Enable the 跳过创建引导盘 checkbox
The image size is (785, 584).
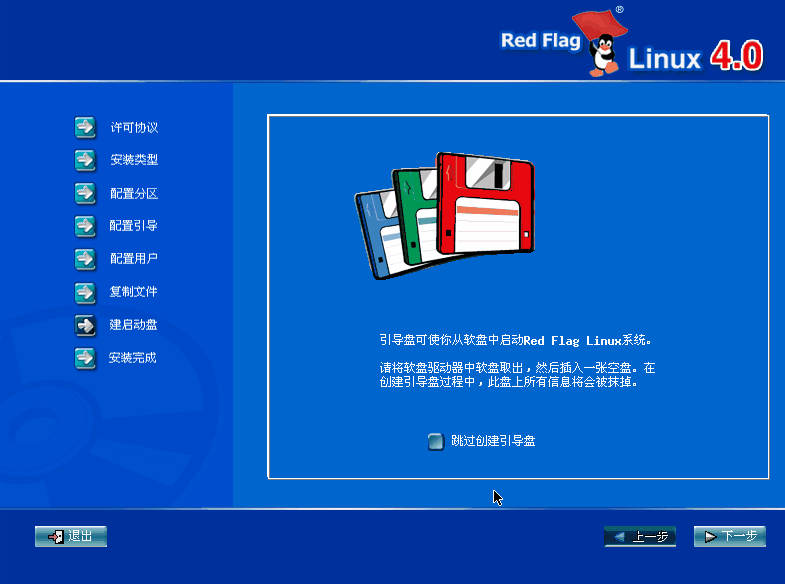436,441
